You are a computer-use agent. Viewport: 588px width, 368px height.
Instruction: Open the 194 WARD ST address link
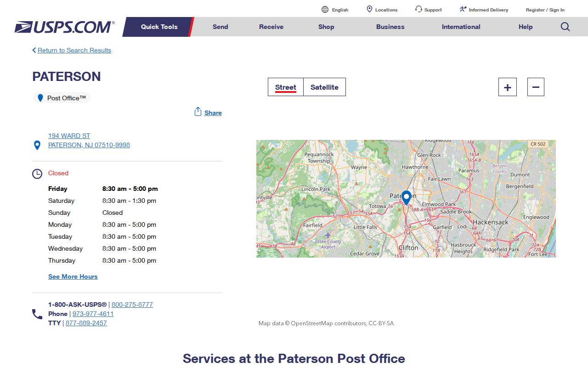point(89,140)
